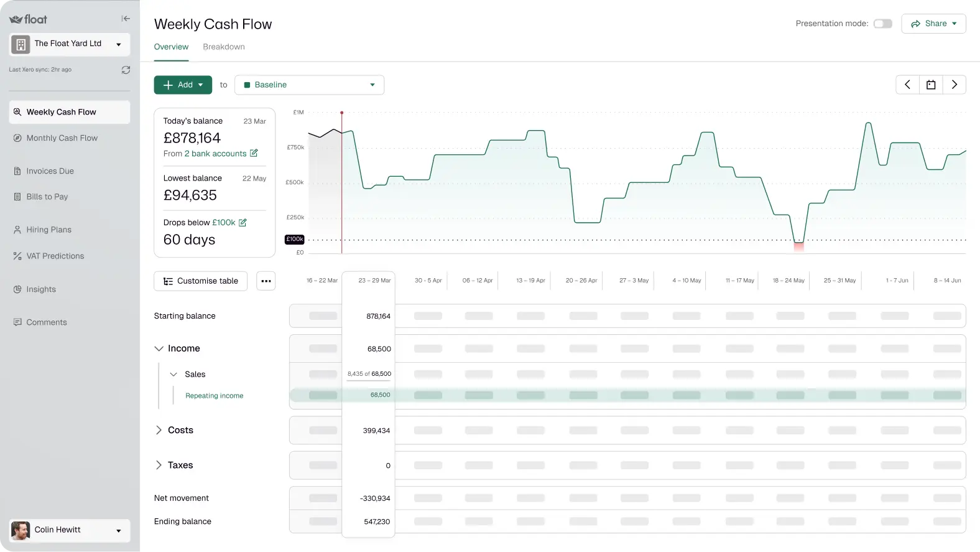This screenshot has width=980, height=552.
Task: Click Net movement value -330,934
Action: [375, 498]
